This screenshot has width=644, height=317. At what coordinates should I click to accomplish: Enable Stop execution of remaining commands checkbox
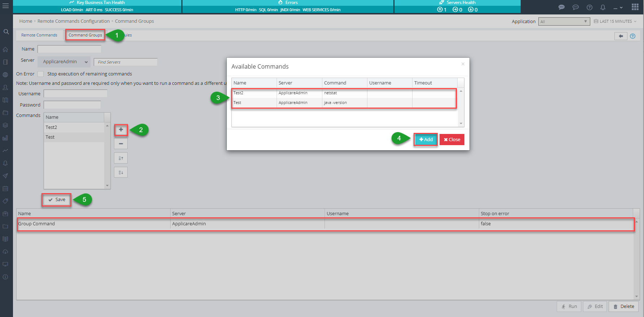pyautogui.click(x=41, y=74)
